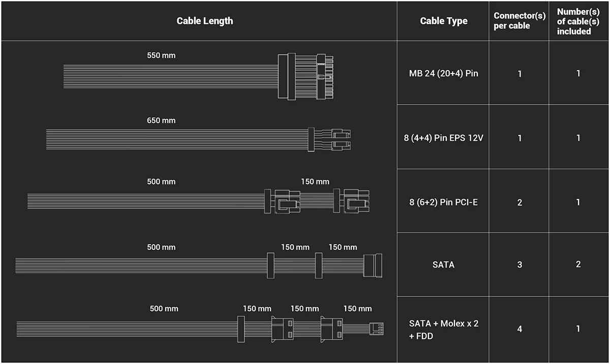Click the 550 mm length label
The image size is (610, 364).
pyautogui.click(x=161, y=55)
